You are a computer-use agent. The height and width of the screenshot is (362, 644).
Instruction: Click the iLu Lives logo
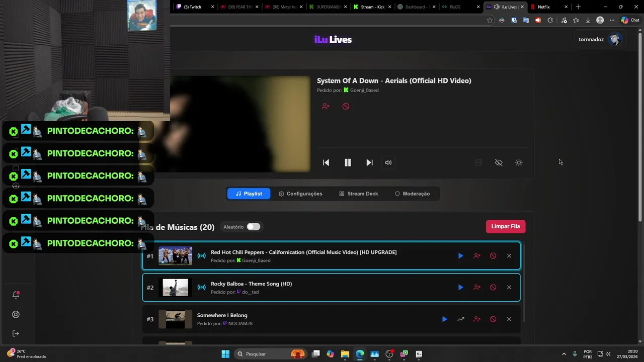(x=333, y=40)
